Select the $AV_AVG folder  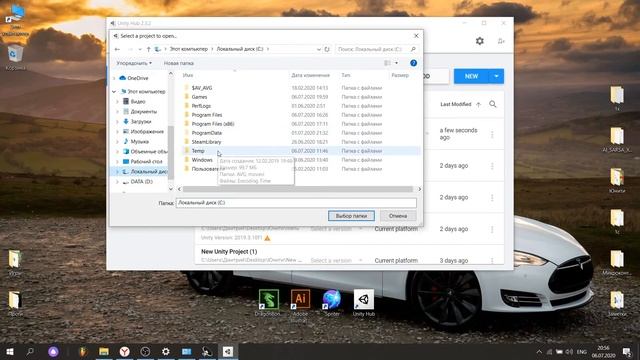click(202, 88)
